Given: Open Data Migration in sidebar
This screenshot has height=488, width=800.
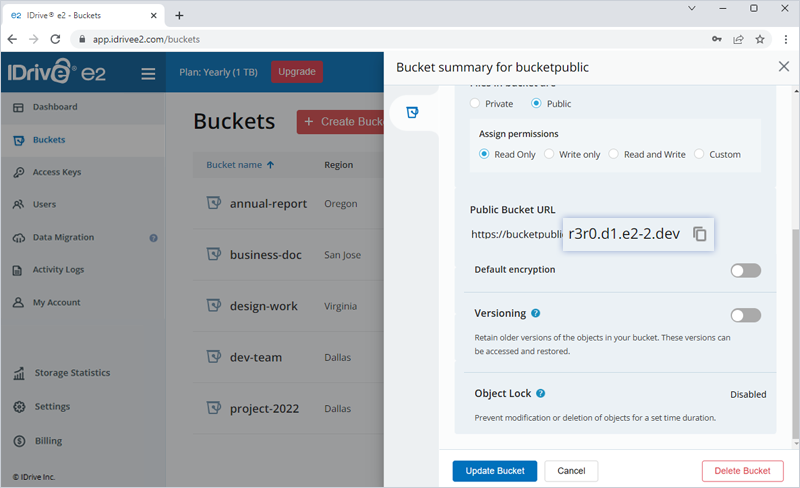Looking at the screenshot, I should point(63,237).
